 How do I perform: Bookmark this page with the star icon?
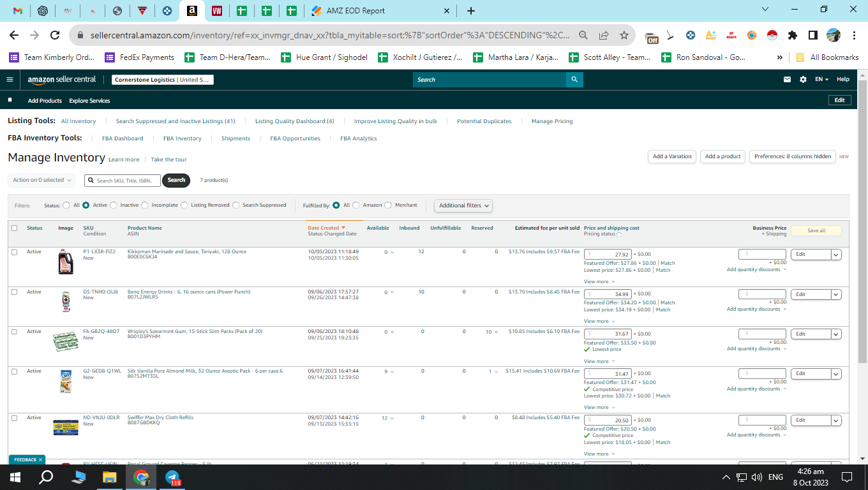[624, 35]
